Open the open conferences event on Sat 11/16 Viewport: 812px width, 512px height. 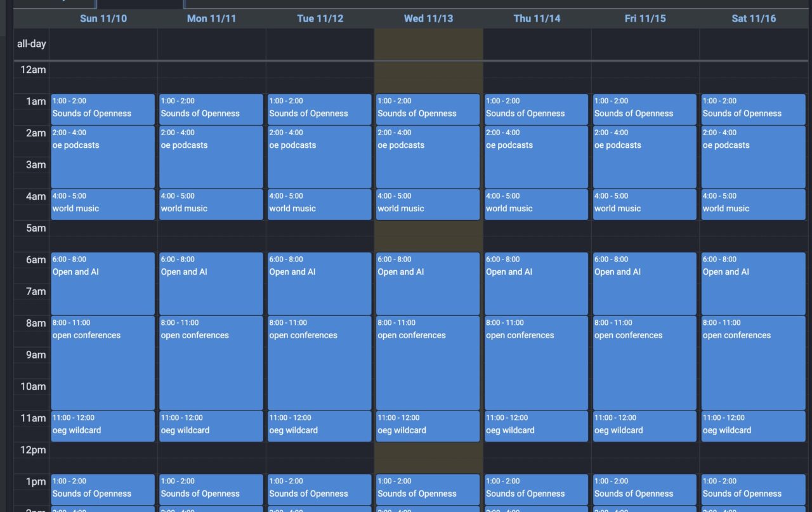point(754,363)
